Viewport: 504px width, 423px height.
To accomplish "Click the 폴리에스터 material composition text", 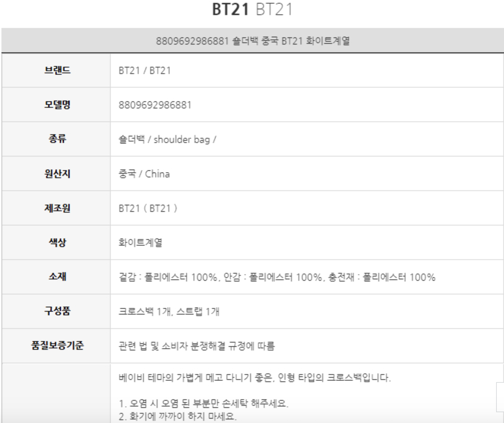I will tap(277, 277).
